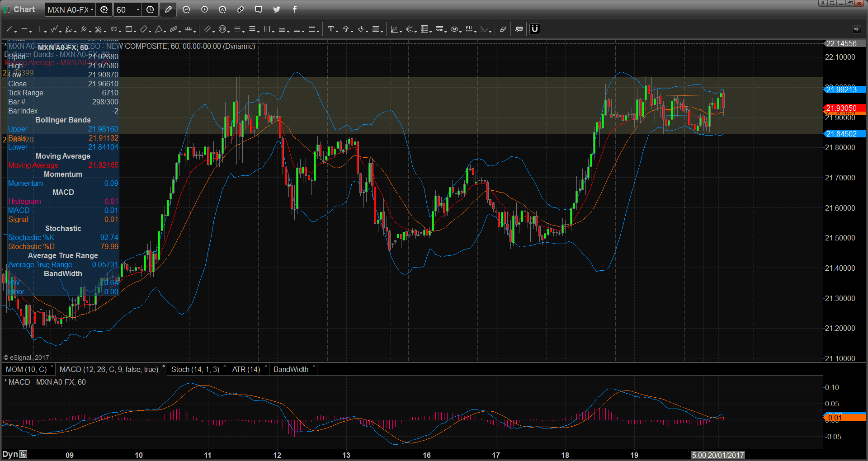Click the 21.99213 blue price marker
The width and height of the screenshot is (868, 461).
[844, 89]
